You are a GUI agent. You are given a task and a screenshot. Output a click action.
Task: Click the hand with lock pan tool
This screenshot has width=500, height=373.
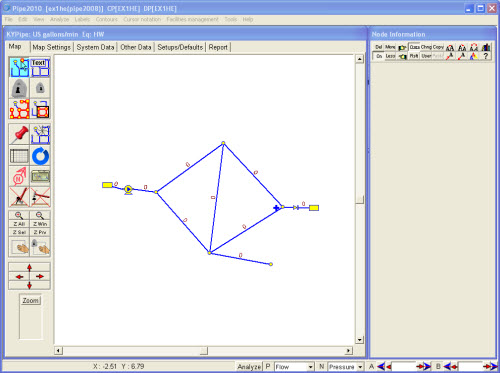coord(40,247)
